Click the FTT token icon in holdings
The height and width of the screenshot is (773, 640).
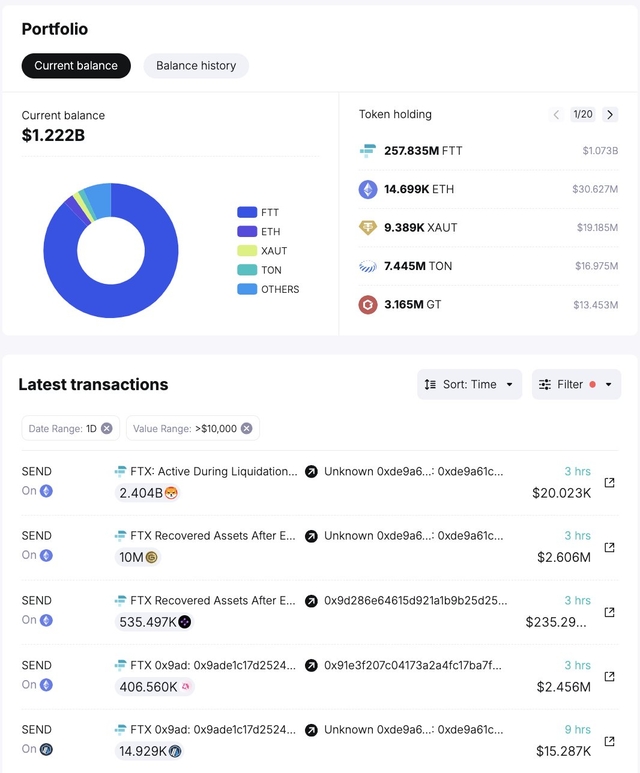click(368, 151)
